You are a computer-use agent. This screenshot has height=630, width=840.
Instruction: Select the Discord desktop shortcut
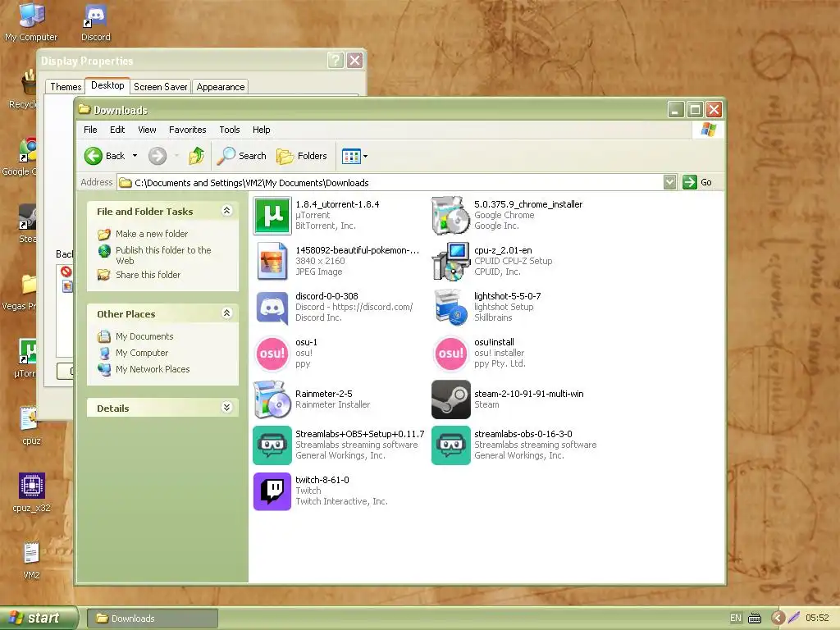pos(96,22)
